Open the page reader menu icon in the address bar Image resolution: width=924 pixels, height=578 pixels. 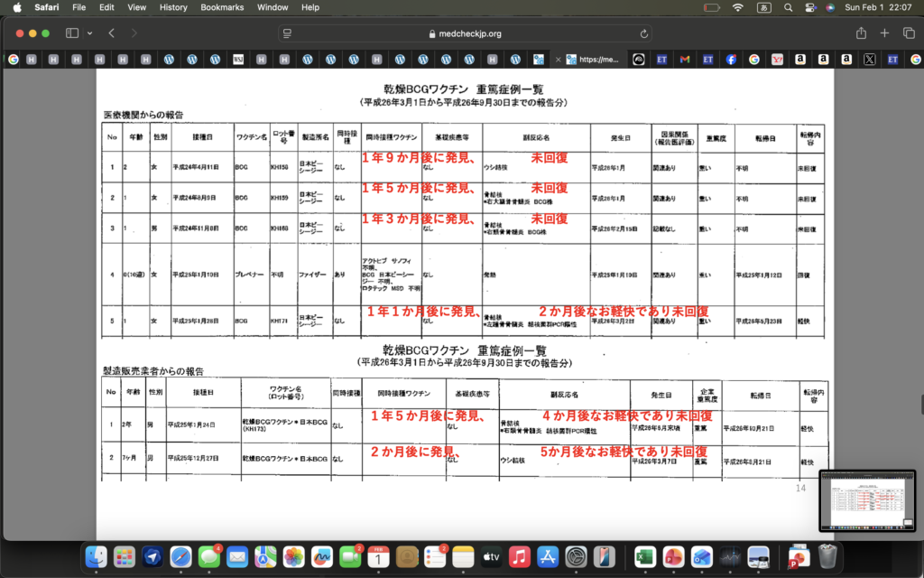click(288, 33)
